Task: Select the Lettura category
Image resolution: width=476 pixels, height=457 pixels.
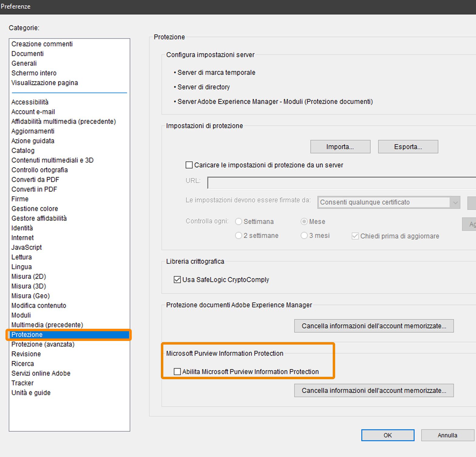Action: coord(22,257)
